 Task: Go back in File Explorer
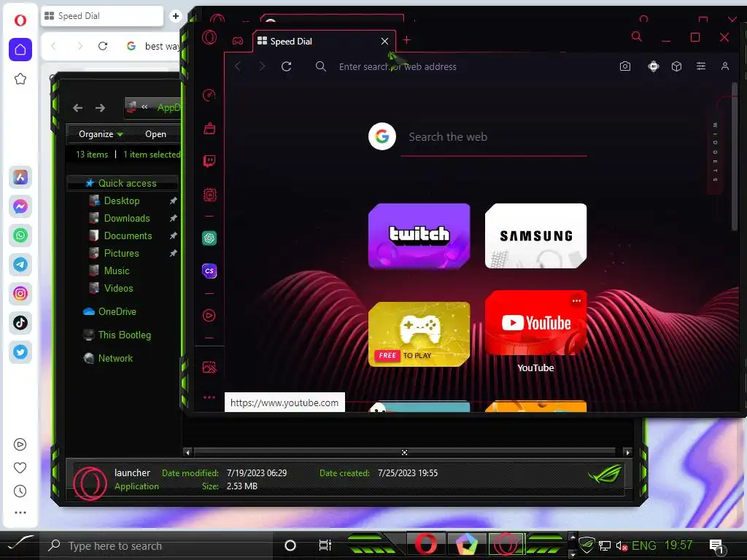pos(77,108)
